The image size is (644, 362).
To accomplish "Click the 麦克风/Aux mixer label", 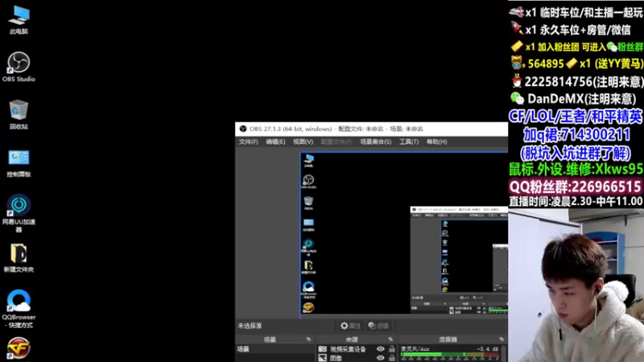I will (415, 349).
